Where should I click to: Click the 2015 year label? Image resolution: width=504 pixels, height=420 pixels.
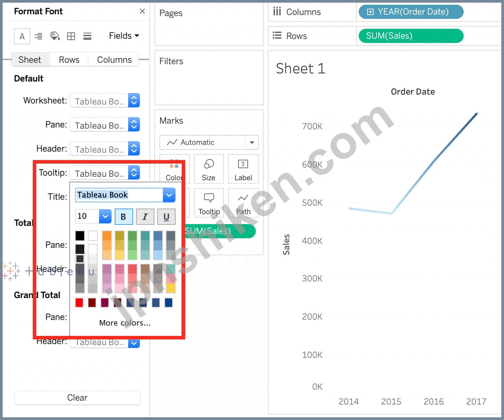point(391,401)
